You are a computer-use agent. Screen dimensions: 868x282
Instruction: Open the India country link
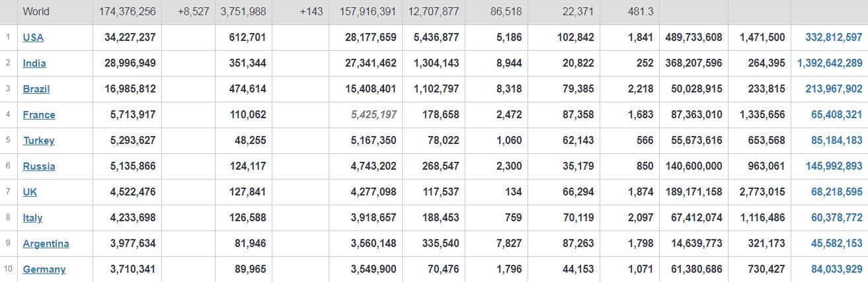(34, 63)
